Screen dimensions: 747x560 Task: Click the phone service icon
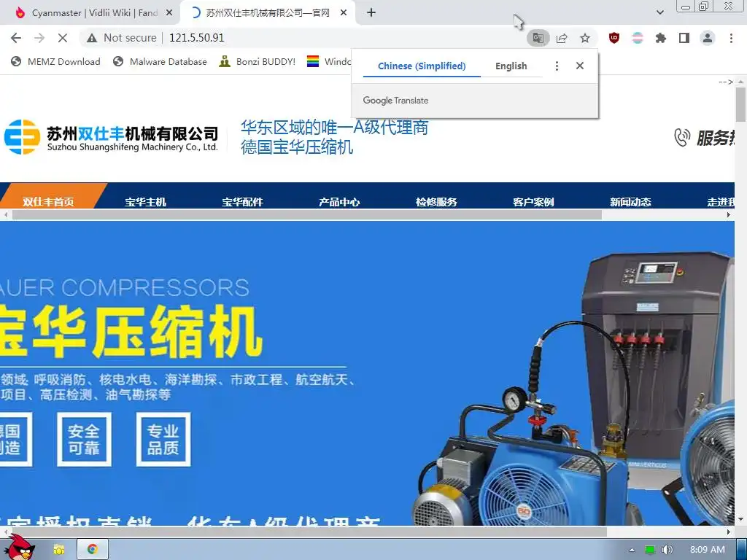click(x=682, y=137)
